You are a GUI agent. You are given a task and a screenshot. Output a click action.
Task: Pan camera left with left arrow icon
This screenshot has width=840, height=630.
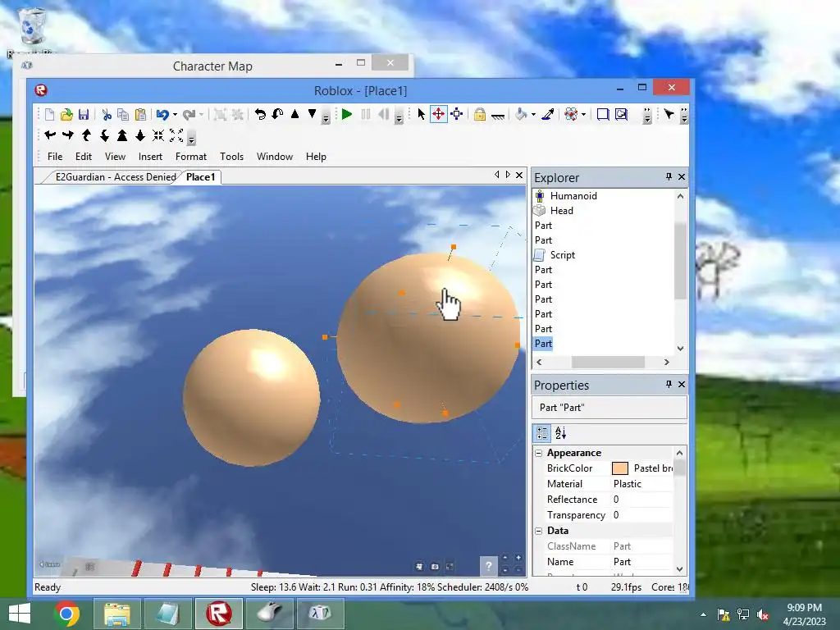tap(50, 135)
